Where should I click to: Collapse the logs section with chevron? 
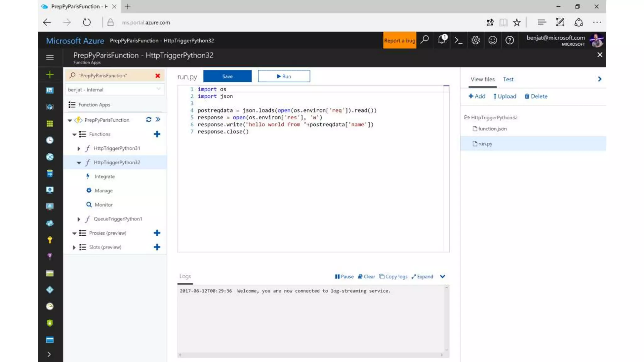[442, 277]
